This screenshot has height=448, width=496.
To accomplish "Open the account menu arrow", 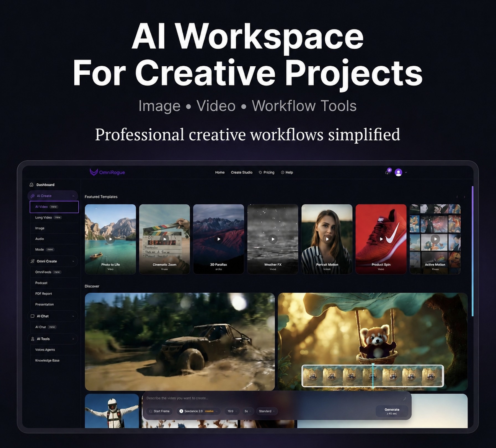I will 406,172.
